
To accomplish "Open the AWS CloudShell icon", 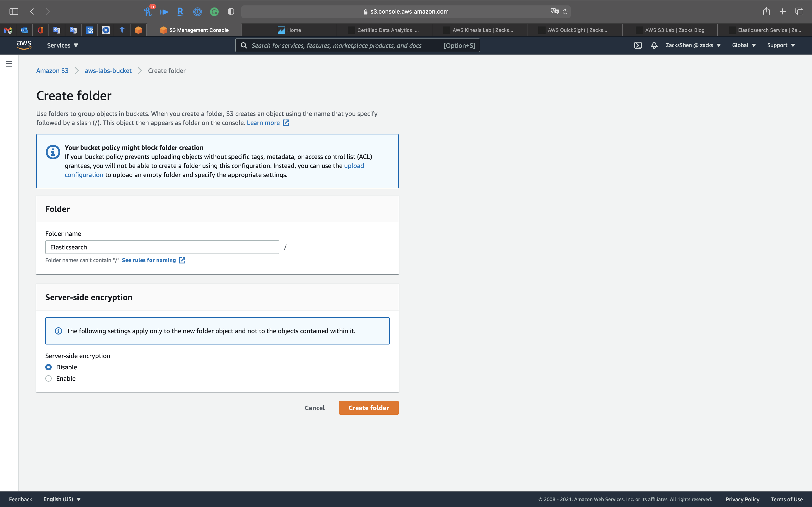I will point(638,45).
